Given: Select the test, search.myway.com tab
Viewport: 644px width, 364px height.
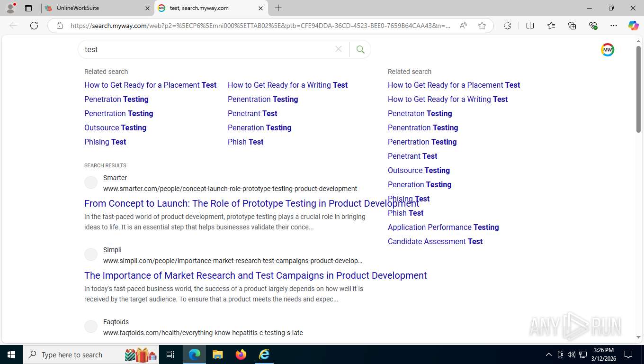Looking at the screenshot, I should pos(211,8).
